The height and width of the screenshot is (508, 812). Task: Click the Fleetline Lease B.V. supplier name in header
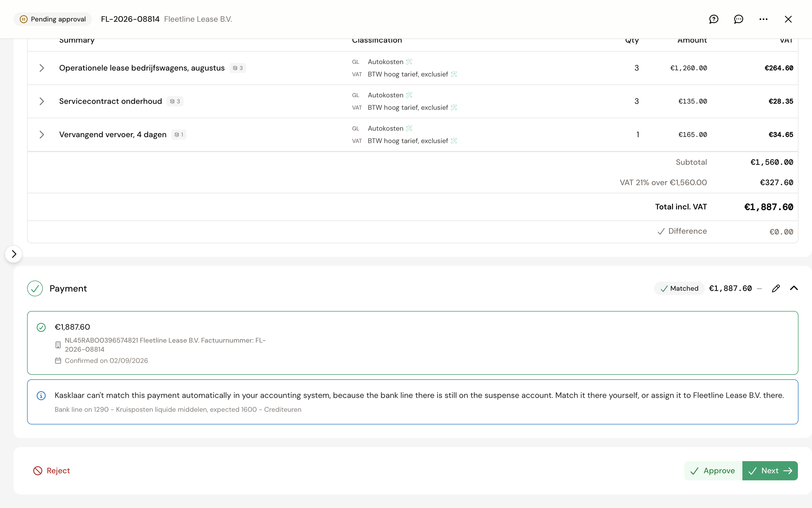(x=198, y=19)
